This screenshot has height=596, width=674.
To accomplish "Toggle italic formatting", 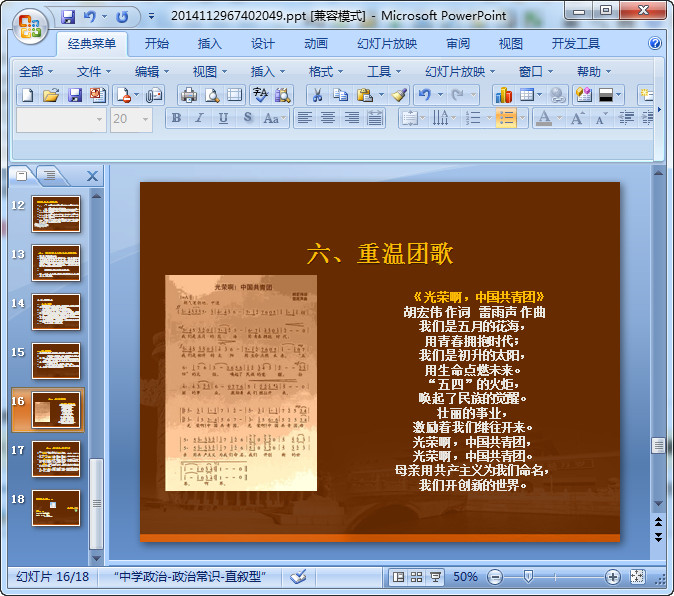I will pos(199,118).
